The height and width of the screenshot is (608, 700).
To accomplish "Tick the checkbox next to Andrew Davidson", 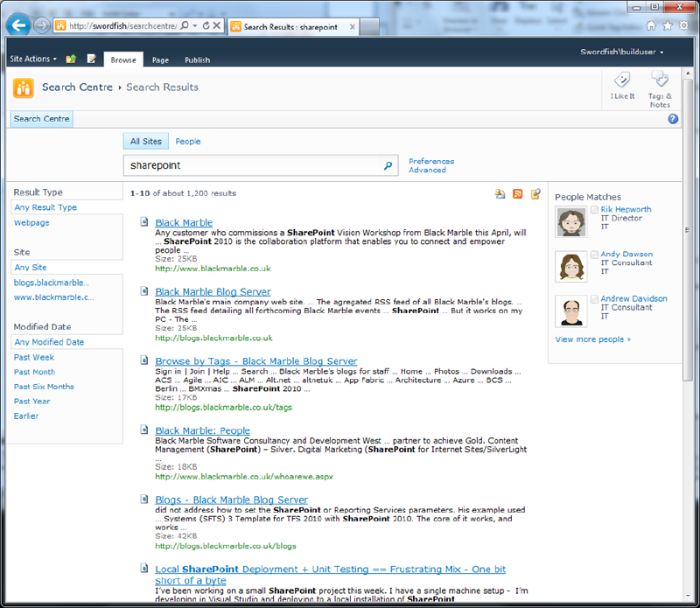I will coord(594,299).
